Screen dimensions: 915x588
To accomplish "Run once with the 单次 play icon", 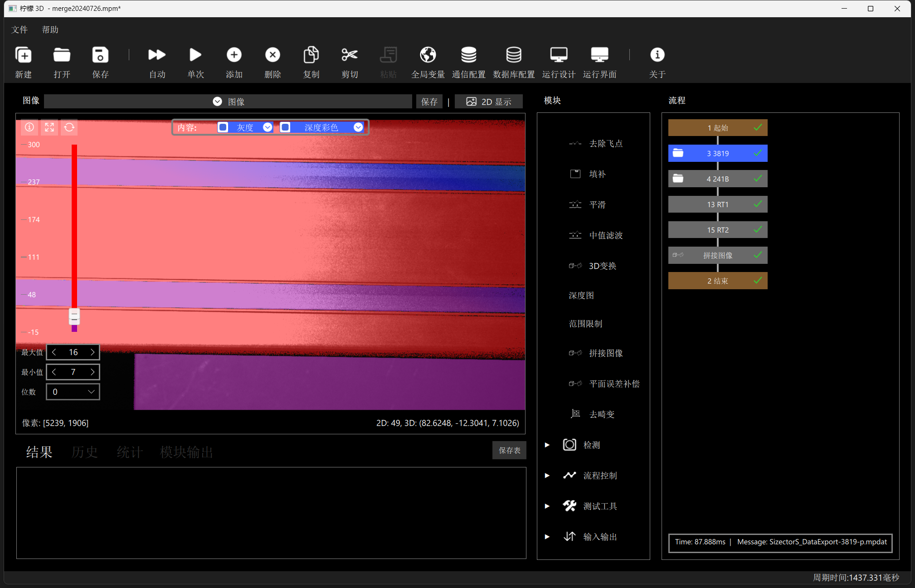I will pyautogui.click(x=195, y=55).
